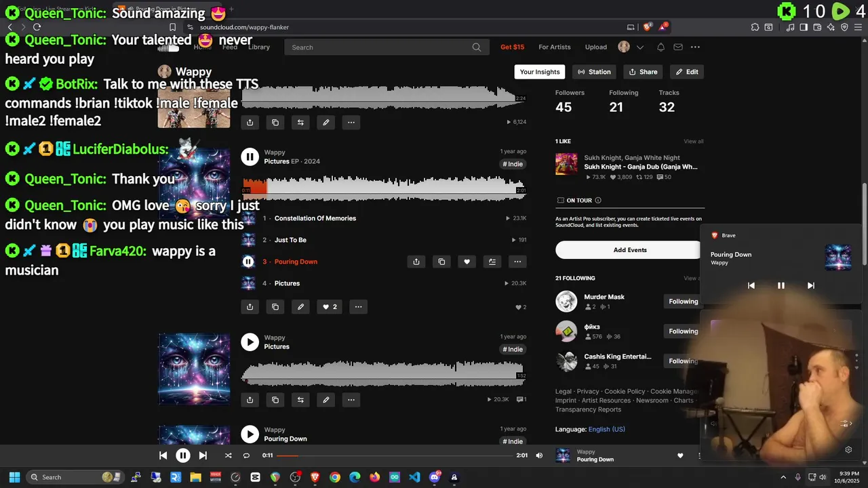Open Windows Start menu
Image resolution: width=868 pixels, height=488 pixels.
tap(14, 477)
